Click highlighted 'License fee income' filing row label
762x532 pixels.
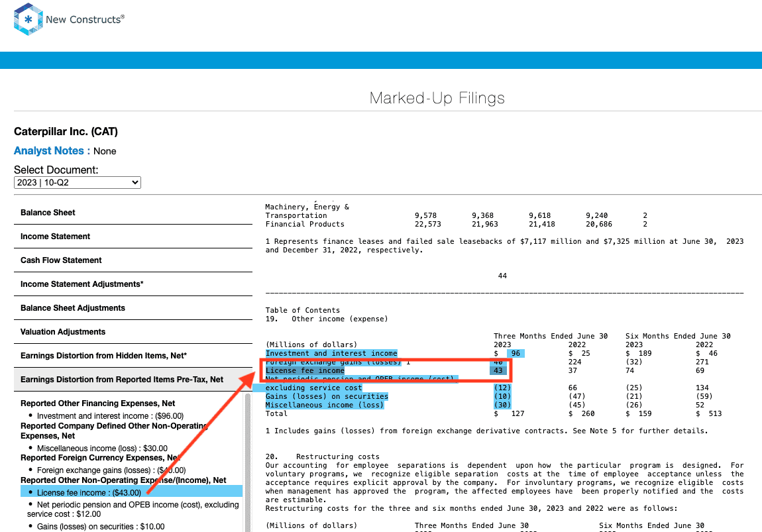coord(305,371)
